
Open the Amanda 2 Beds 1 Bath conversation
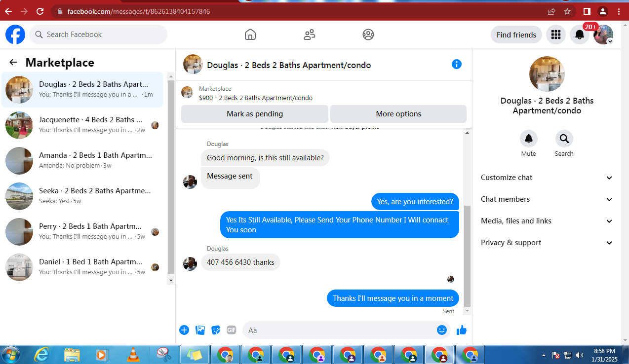click(82, 161)
